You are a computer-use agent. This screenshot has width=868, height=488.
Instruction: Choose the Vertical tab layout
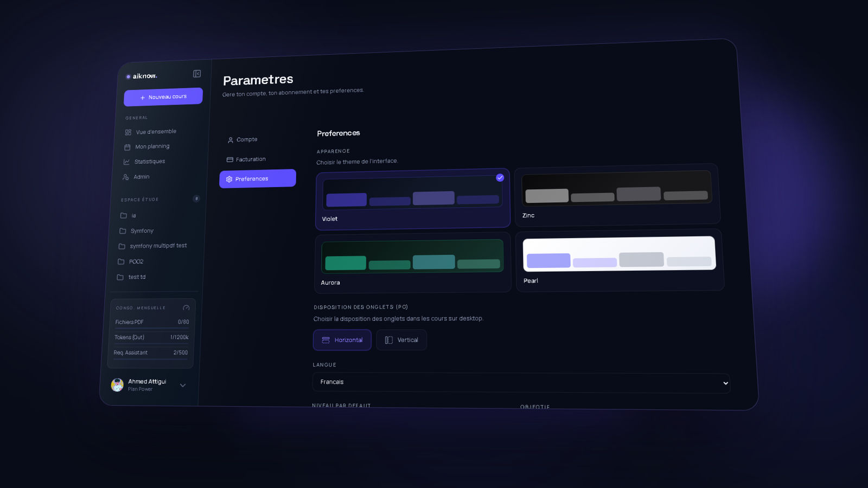(x=401, y=340)
